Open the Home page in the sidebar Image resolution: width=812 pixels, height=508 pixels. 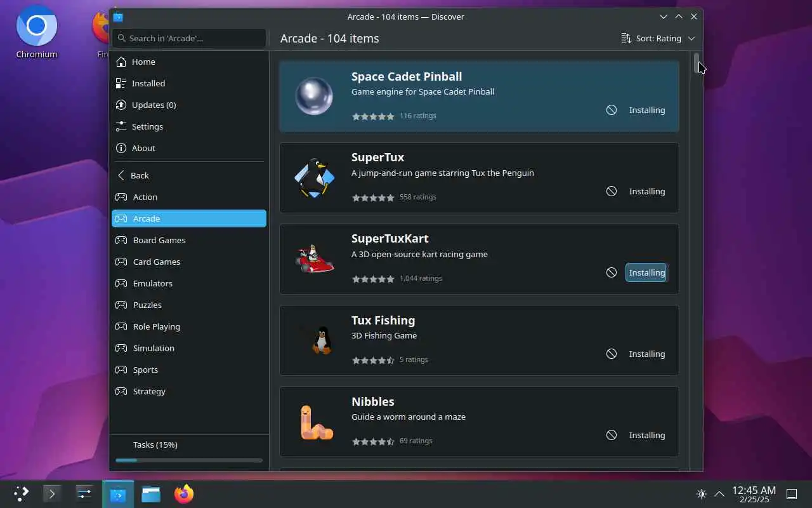pos(189,62)
